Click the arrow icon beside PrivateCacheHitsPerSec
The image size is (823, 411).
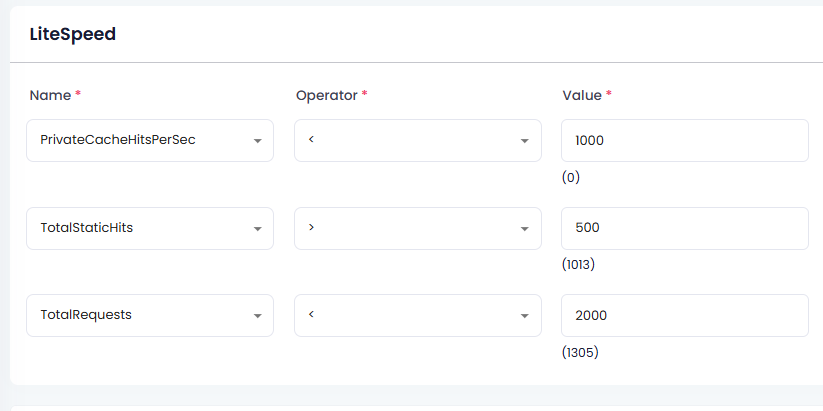tap(257, 141)
